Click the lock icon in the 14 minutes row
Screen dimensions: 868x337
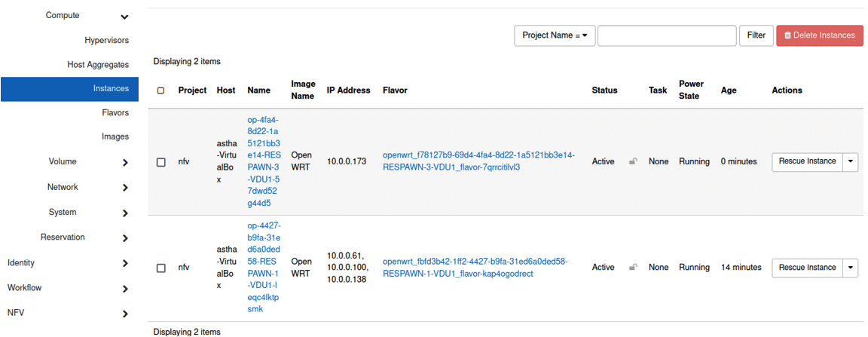pos(634,267)
